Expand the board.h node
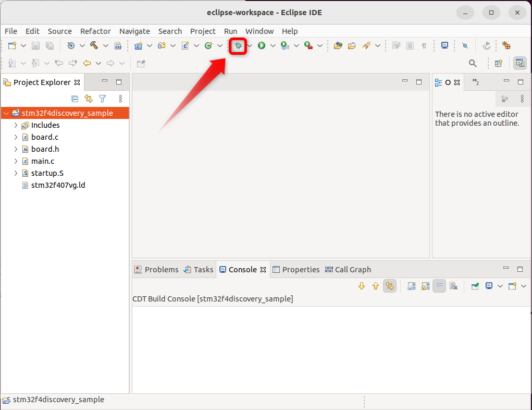The width and height of the screenshot is (532, 410). tap(16, 149)
